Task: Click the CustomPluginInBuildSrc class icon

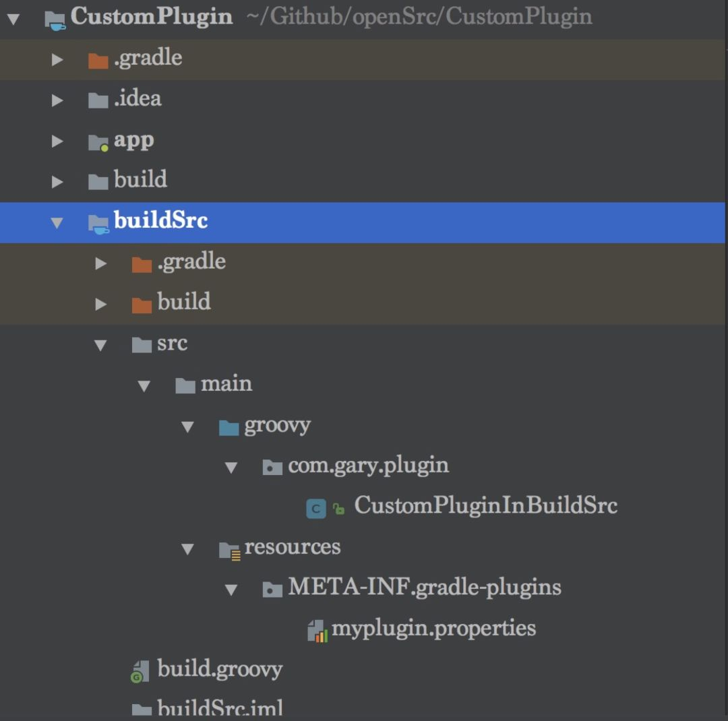Action: tap(316, 508)
